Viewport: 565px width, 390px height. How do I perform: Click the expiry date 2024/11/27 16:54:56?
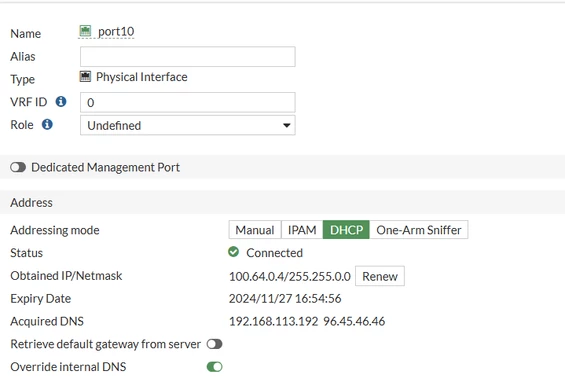[285, 298]
